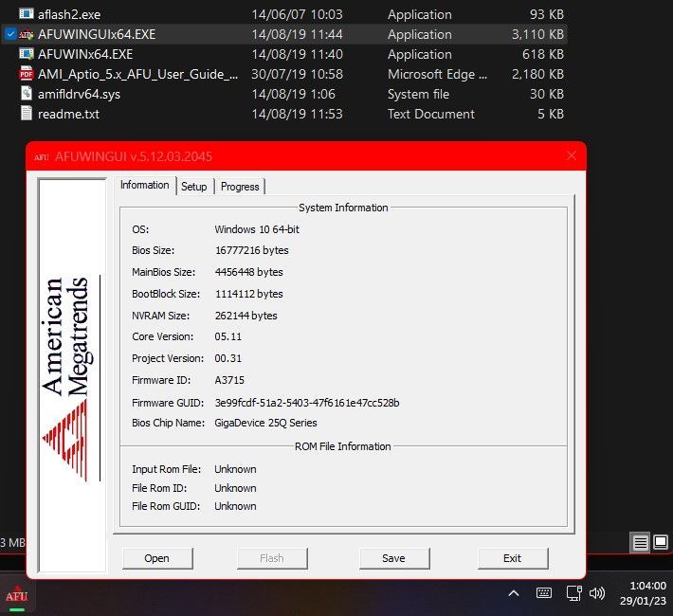Click the Bios Chip Name GigaDevice 25Q Series
This screenshot has height=616, width=673.
point(265,423)
